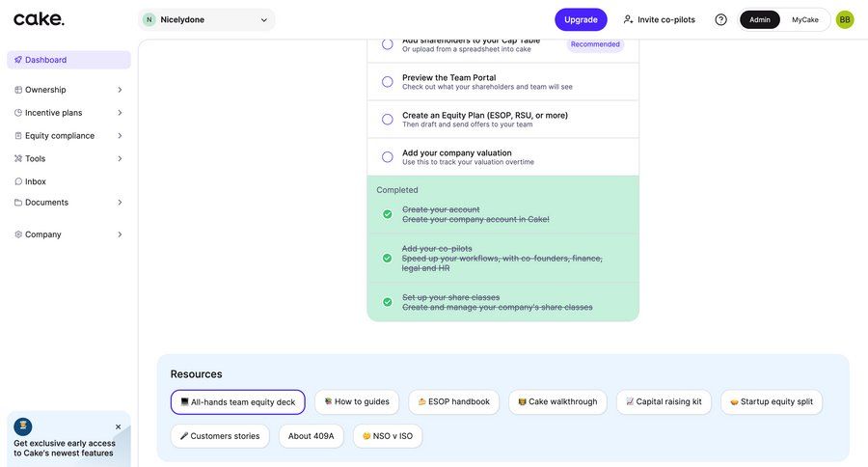Switch to MyCake view
This screenshot has height=467, width=868.
(804, 19)
